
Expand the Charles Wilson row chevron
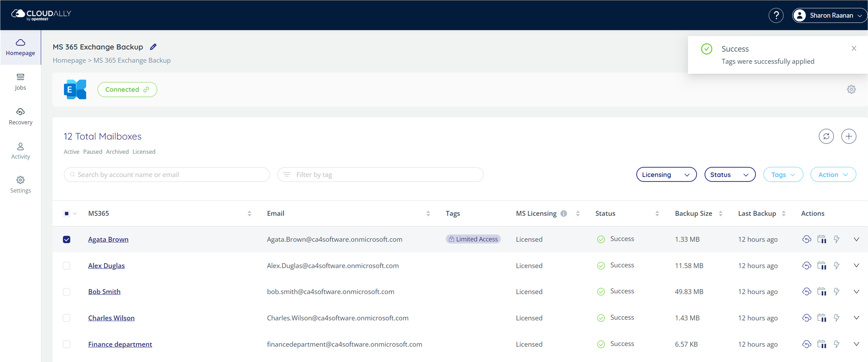tap(856, 318)
